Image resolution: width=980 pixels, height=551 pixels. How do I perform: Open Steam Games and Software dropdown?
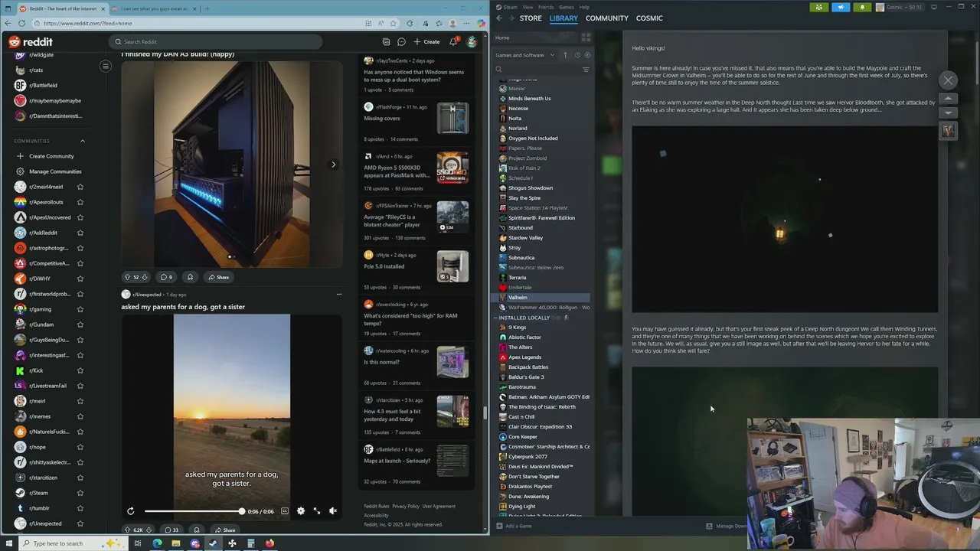pyautogui.click(x=524, y=55)
